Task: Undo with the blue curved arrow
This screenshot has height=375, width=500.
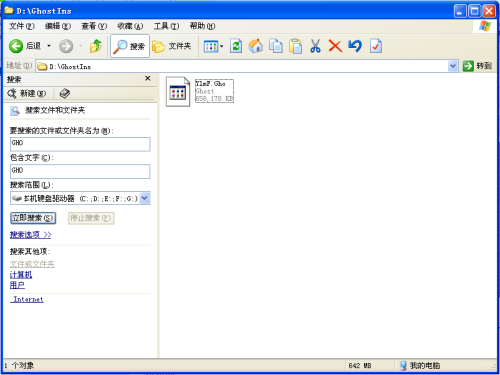Action: (355, 46)
